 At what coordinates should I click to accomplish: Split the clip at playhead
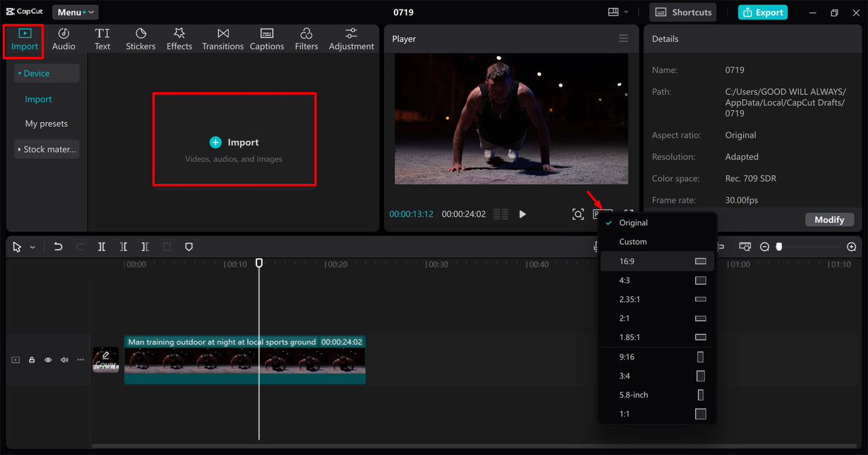pyautogui.click(x=102, y=247)
